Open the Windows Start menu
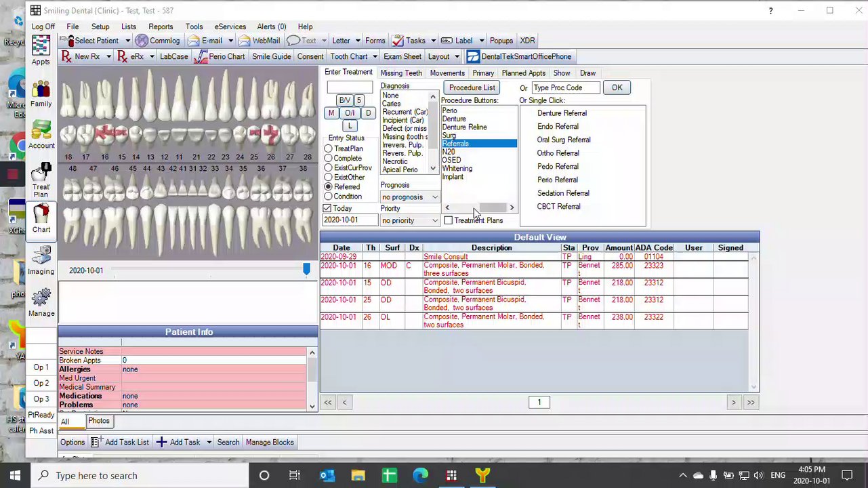Screen dimensions: 868x488 (15, 475)
